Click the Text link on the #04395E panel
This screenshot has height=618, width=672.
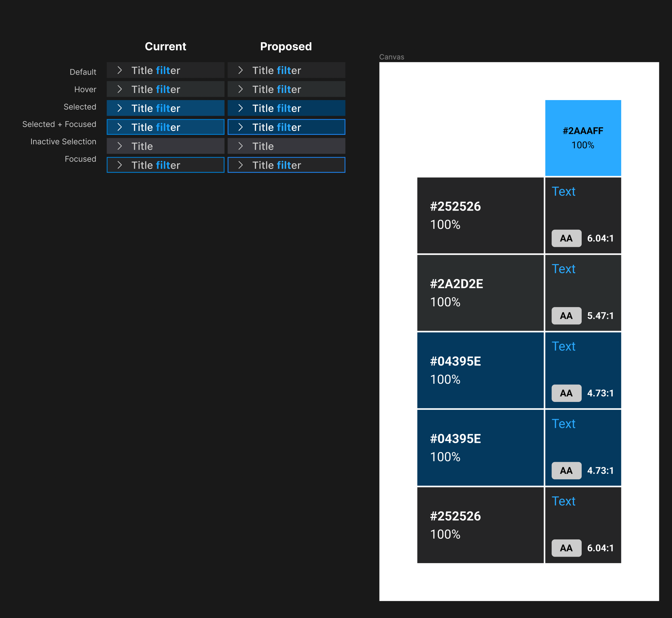563,346
